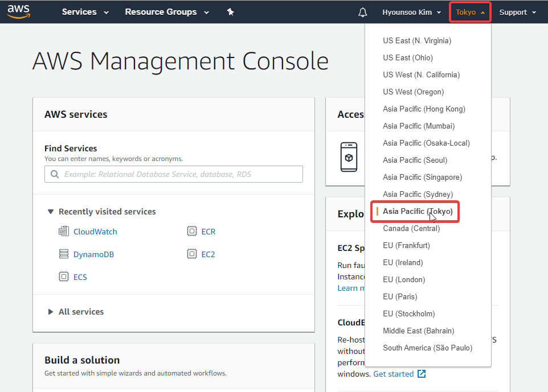The height and width of the screenshot is (392, 548).
Task: Select EU (Ireland) region
Action: [x=403, y=262]
